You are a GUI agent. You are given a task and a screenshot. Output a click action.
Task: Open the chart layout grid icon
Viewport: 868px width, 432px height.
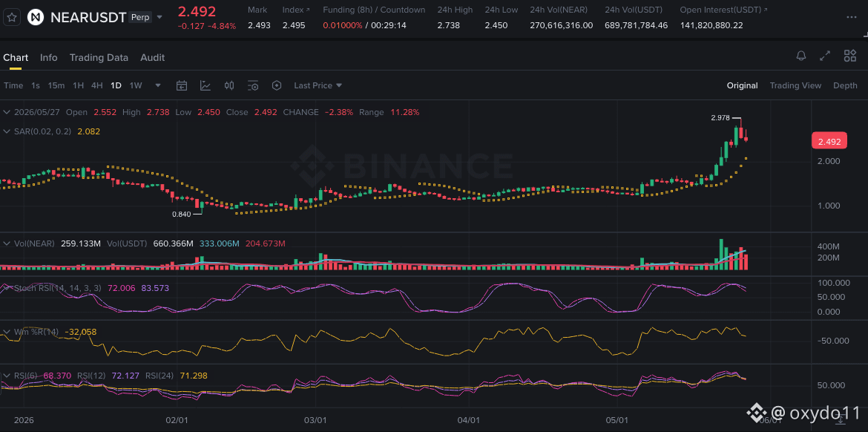(x=849, y=56)
